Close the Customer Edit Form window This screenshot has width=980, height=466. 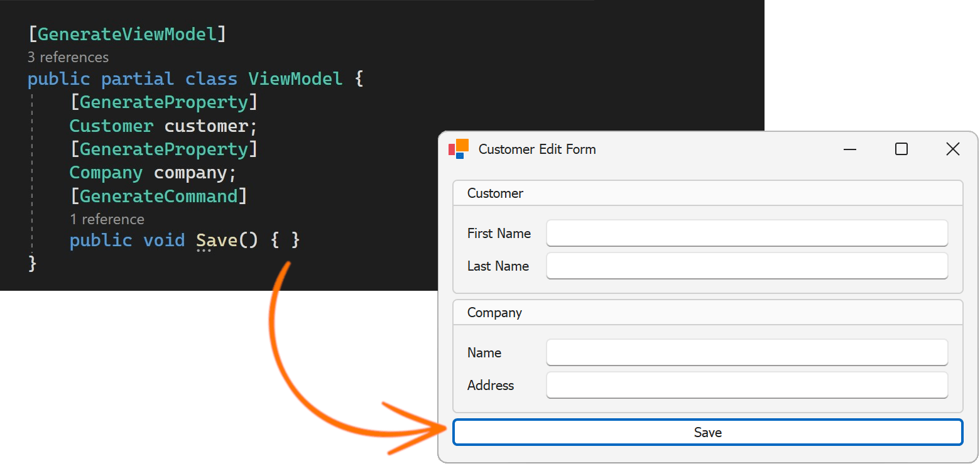[952, 149]
